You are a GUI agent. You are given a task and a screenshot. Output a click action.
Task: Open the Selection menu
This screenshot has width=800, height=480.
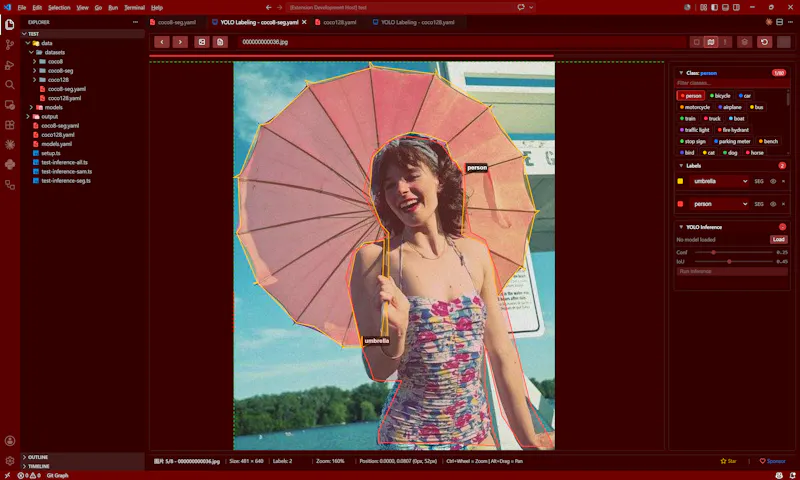tap(59, 8)
